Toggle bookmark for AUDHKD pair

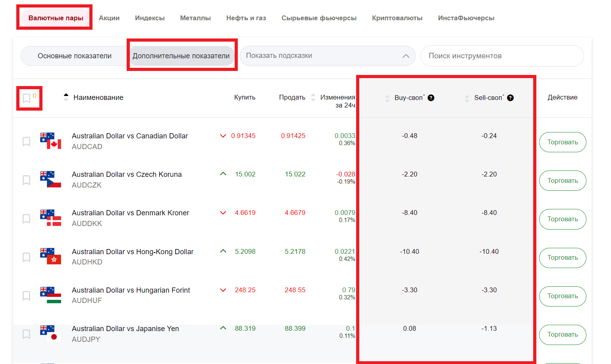26,257
